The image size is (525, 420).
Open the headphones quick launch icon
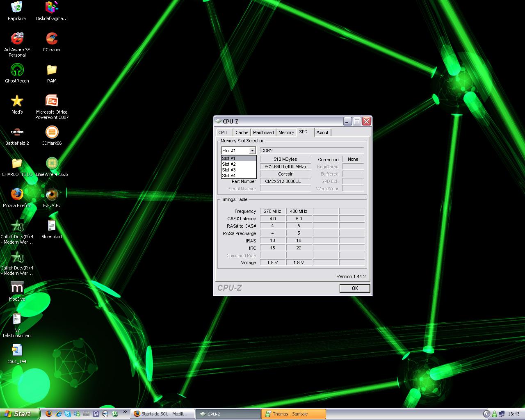[x=96, y=414]
